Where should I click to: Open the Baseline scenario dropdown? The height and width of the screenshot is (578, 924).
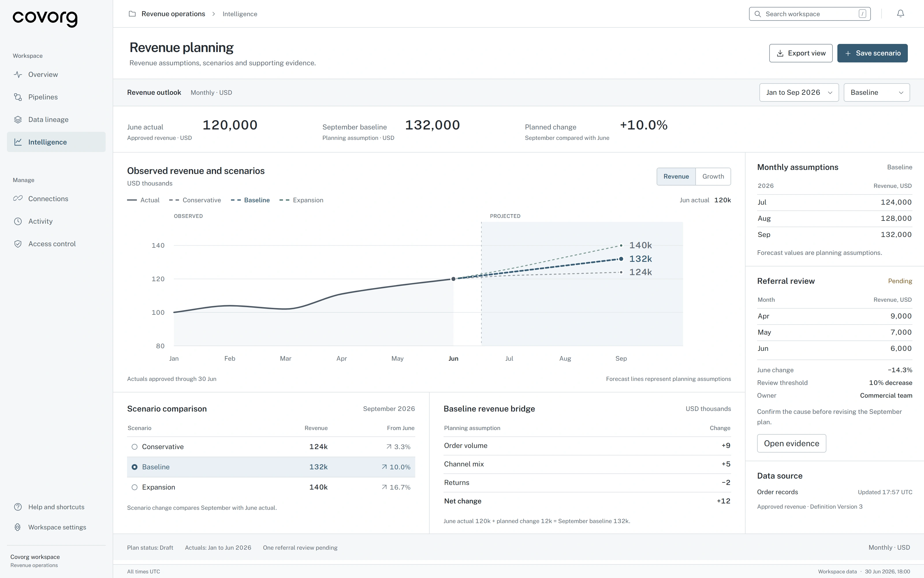click(877, 92)
